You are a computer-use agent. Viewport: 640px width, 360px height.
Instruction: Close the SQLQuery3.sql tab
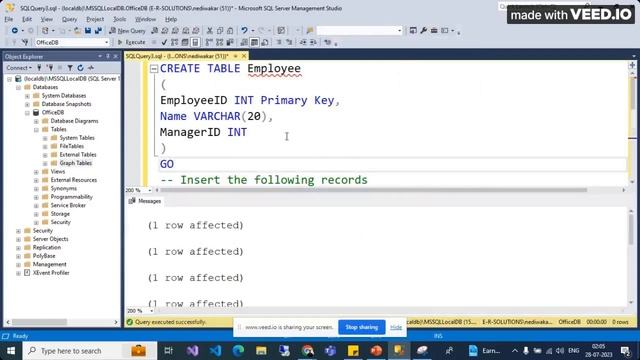244,56
